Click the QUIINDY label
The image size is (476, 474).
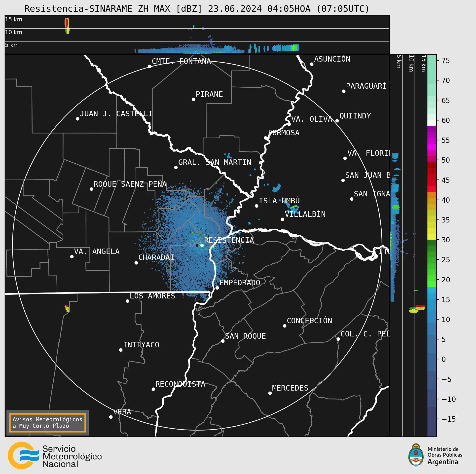tap(355, 116)
